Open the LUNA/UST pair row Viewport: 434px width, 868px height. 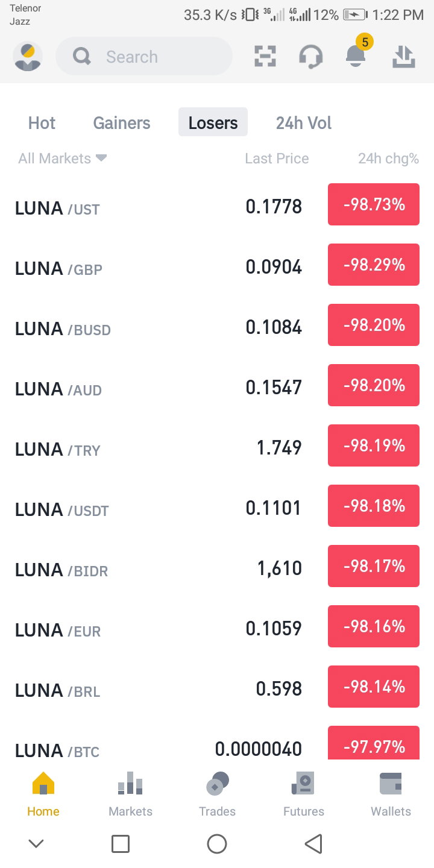point(217,205)
